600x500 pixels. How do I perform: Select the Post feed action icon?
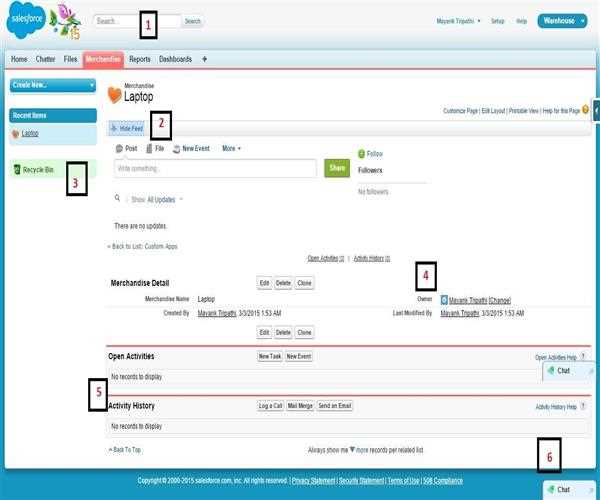click(x=118, y=148)
